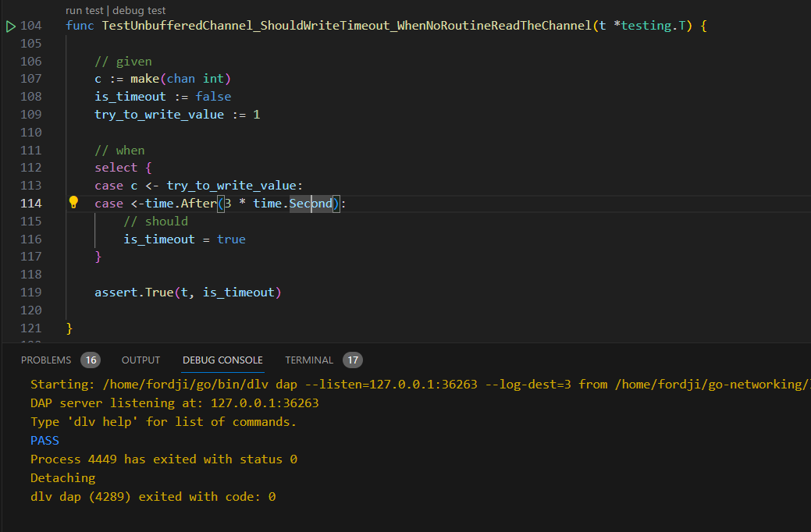811x532 pixels.
Task: Click the "DAP server listening at" console line
Action: 174,403
